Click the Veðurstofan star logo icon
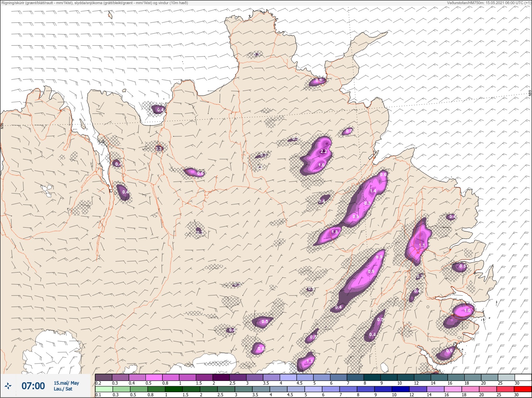The image size is (532, 398). tap(8, 386)
